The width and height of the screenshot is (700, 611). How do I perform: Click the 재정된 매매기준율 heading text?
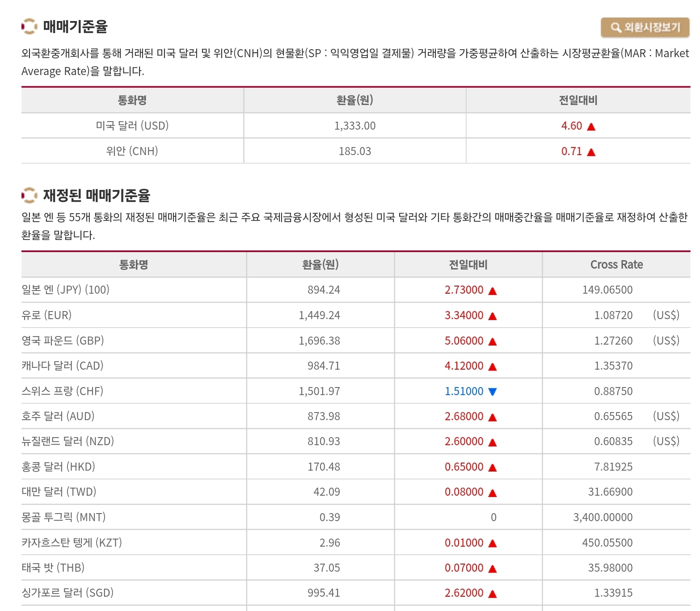(97, 195)
